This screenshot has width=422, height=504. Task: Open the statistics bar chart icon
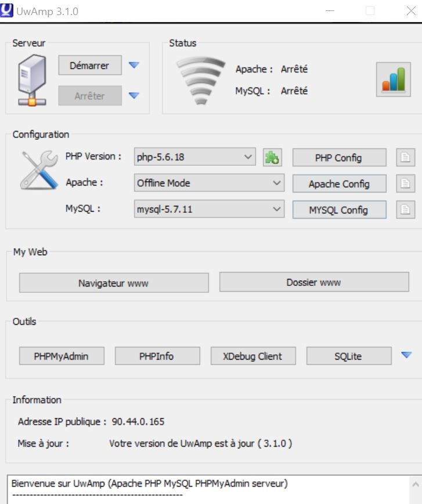[x=393, y=79]
